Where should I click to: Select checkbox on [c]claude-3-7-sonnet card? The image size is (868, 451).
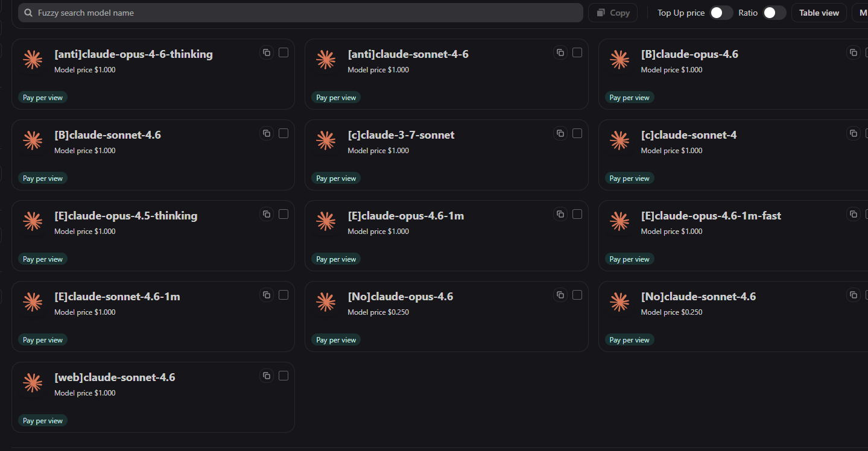coord(577,133)
